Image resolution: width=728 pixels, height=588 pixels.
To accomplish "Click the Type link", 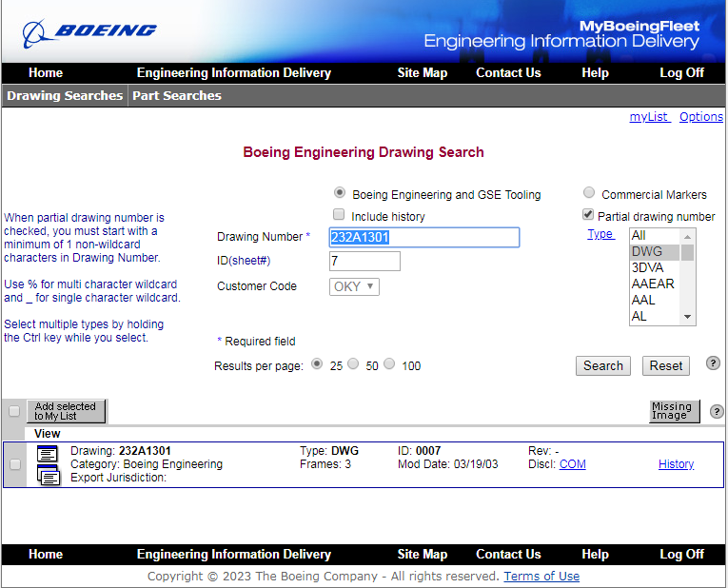I will 600,234.
